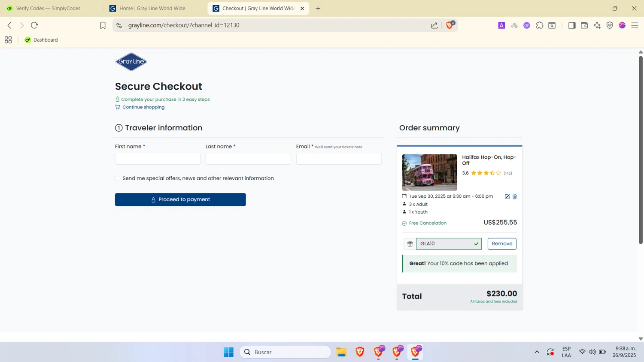
Task: Click the address bar URL
Action: (x=184, y=25)
